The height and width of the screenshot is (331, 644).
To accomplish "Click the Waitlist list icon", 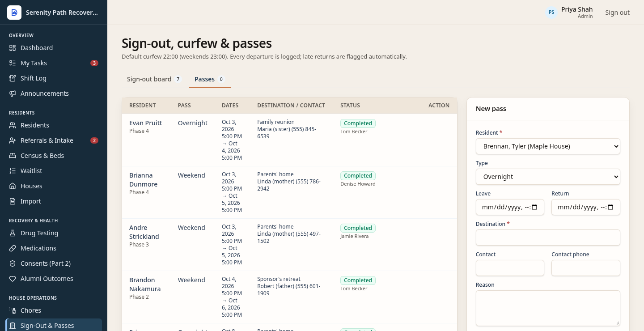I will coord(13,171).
